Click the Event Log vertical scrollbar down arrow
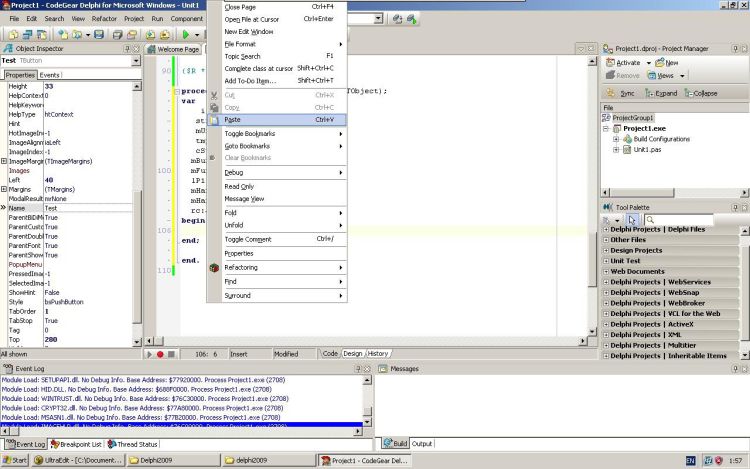This screenshot has width=750, height=469. tap(367, 422)
